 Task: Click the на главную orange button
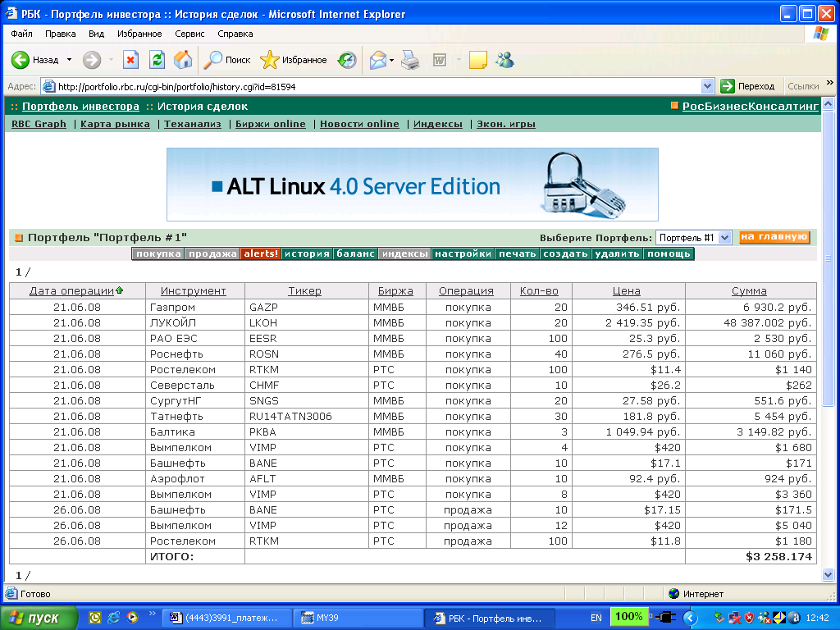[x=774, y=237]
